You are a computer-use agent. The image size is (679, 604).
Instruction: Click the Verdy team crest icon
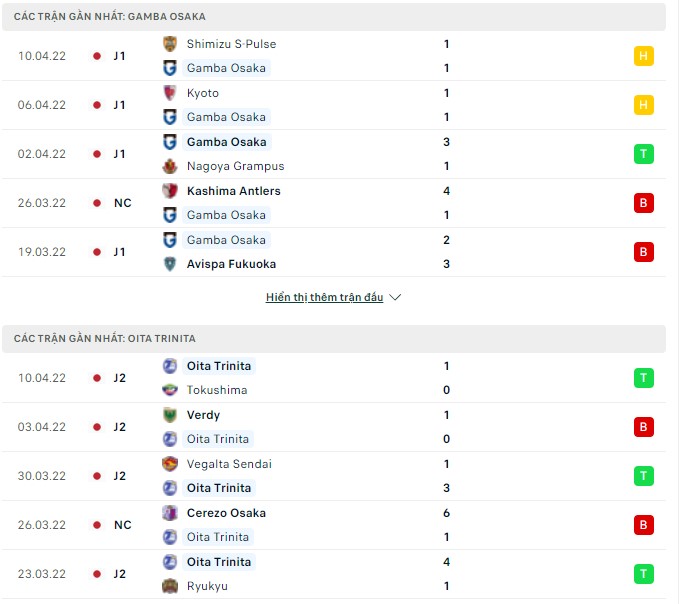pyautogui.click(x=169, y=415)
